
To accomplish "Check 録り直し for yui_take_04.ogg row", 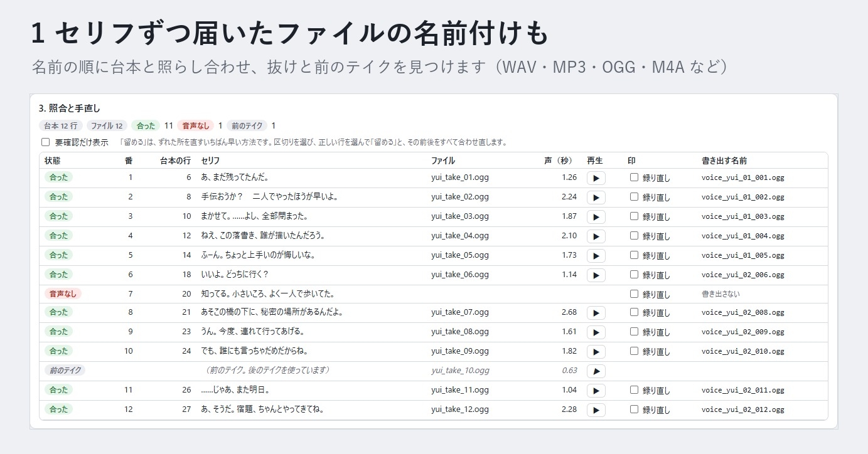I will tap(634, 236).
